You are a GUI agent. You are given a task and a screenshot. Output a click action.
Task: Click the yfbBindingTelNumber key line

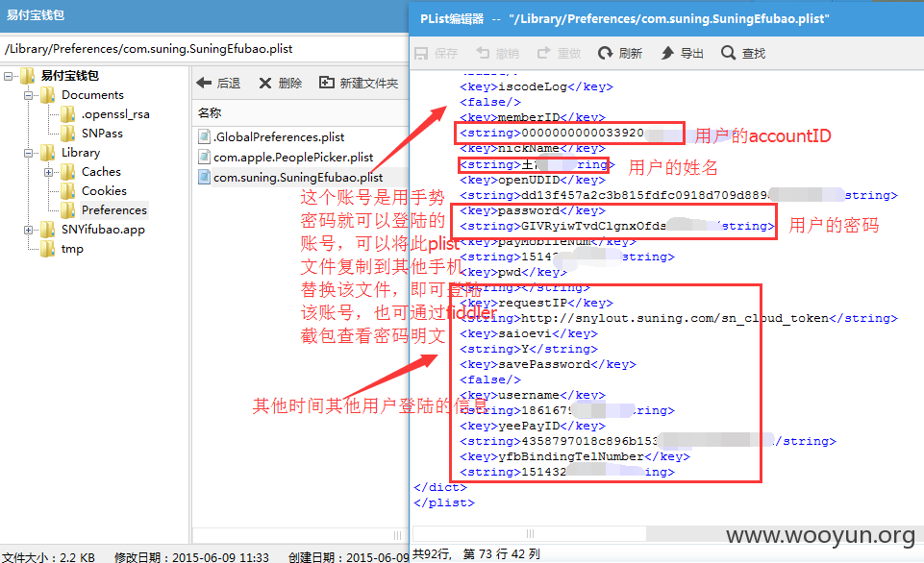(x=575, y=456)
